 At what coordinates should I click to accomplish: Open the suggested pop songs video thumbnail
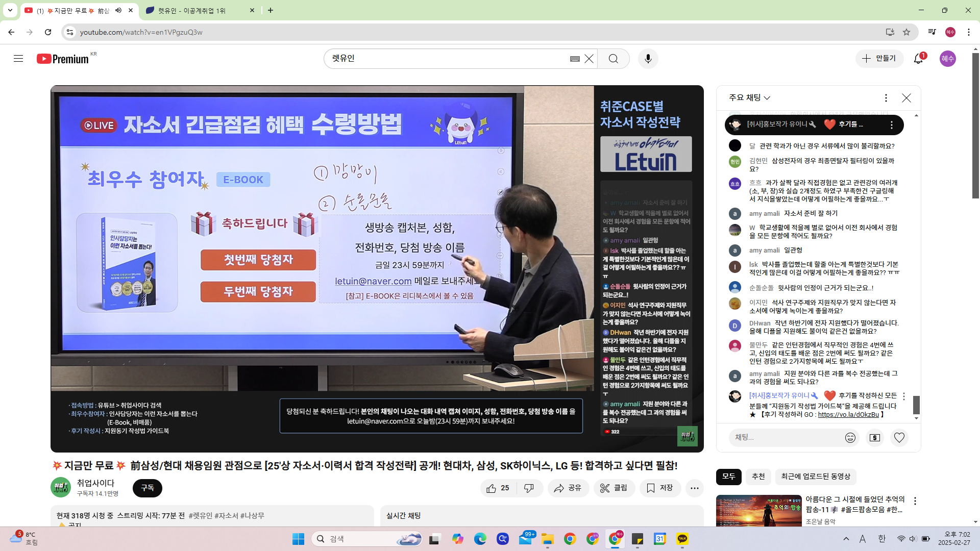[759, 511]
